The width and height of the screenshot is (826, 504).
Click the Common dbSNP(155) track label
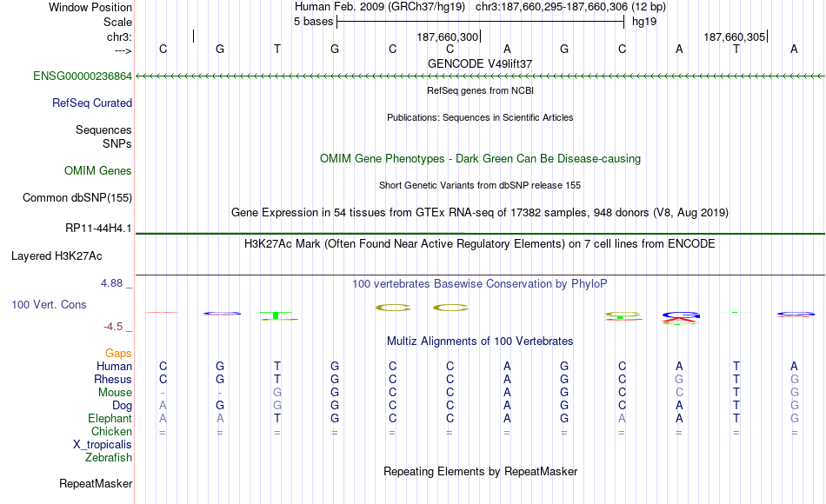[x=77, y=197]
